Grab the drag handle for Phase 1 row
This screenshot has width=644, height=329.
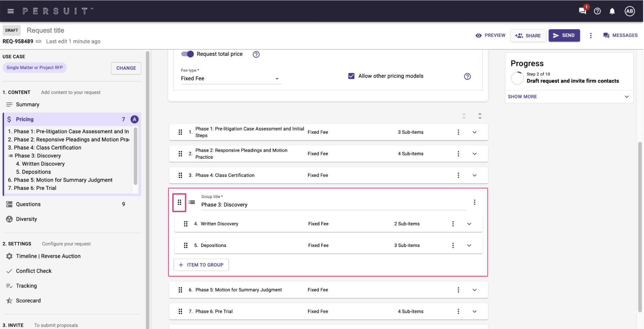pyautogui.click(x=180, y=132)
